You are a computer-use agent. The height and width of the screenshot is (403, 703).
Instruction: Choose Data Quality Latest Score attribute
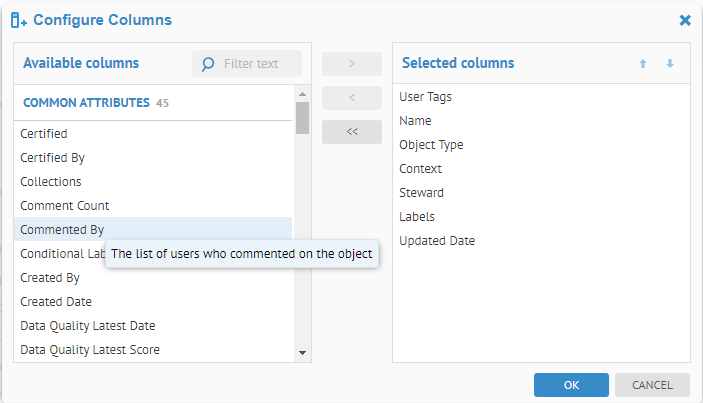pyautogui.click(x=90, y=349)
